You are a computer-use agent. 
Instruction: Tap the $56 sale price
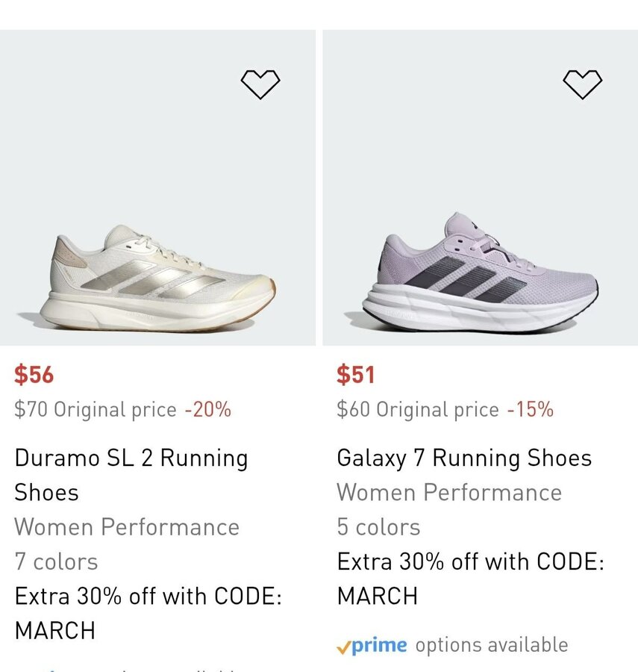(34, 375)
